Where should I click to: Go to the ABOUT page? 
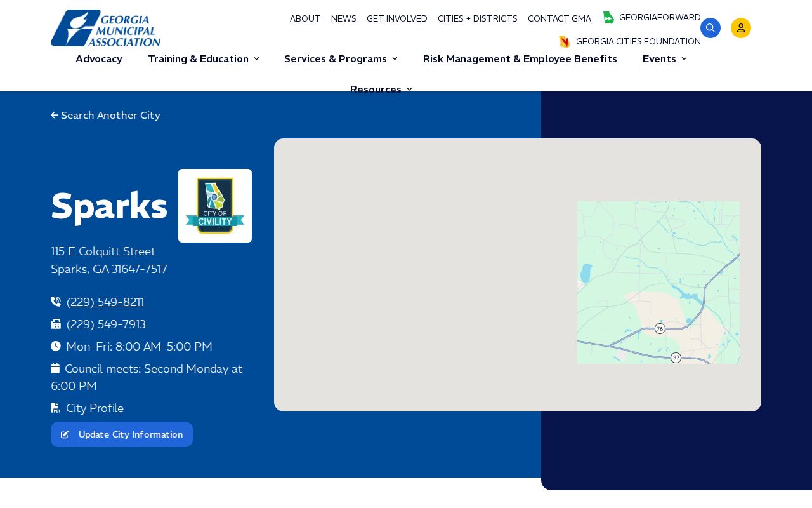tap(305, 18)
